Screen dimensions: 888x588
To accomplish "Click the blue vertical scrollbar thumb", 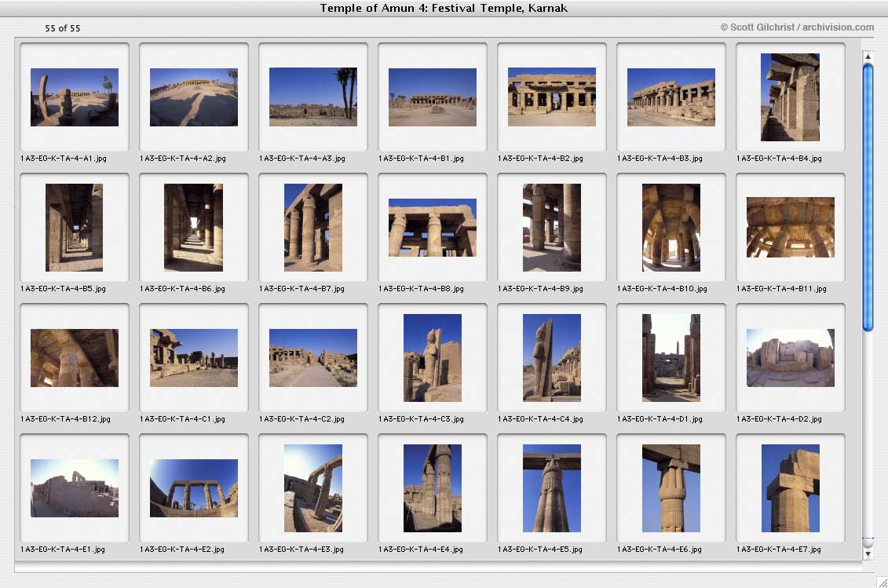I will 868,197.
